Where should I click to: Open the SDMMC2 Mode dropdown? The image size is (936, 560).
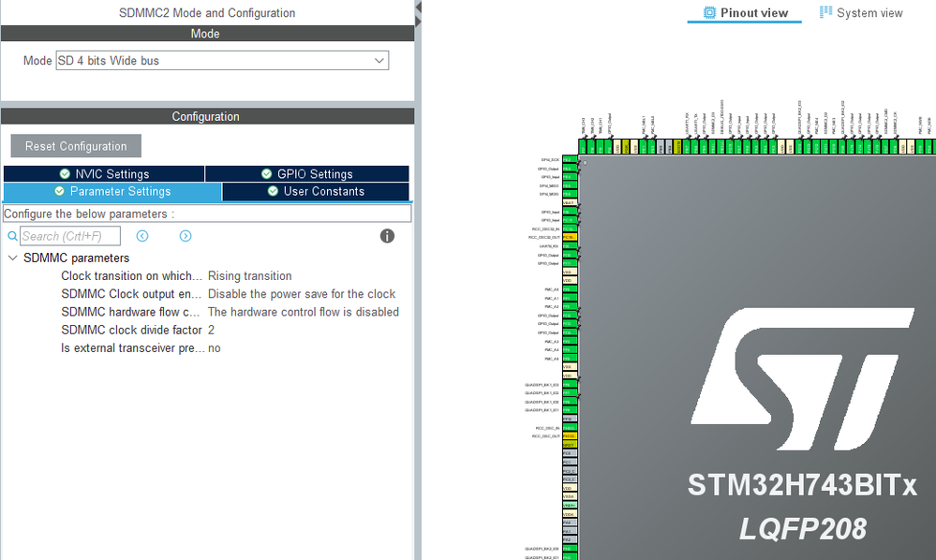(222, 60)
